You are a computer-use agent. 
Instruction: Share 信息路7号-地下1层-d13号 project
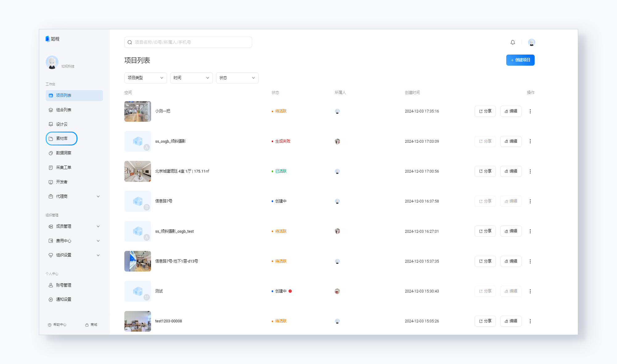coord(485,261)
